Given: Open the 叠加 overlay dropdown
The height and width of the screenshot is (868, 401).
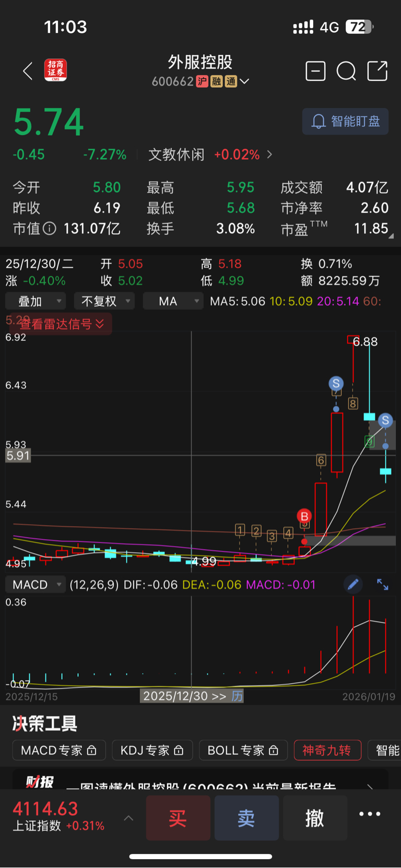Looking at the screenshot, I should pyautogui.click(x=35, y=301).
